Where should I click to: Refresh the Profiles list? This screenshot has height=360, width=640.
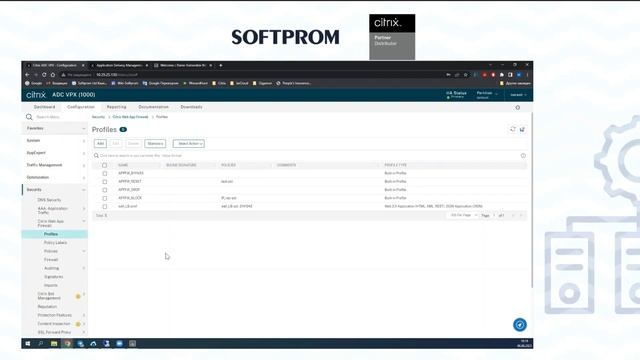click(x=513, y=129)
